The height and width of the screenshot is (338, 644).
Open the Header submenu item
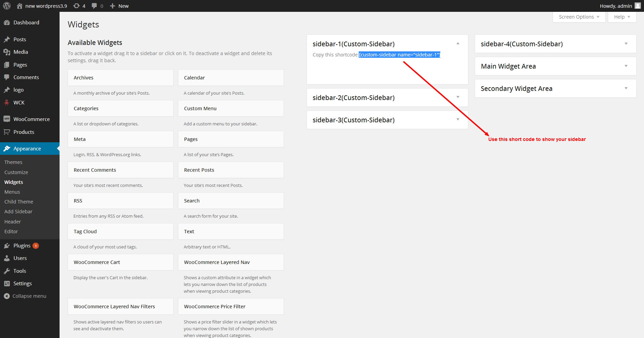[13, 222]
